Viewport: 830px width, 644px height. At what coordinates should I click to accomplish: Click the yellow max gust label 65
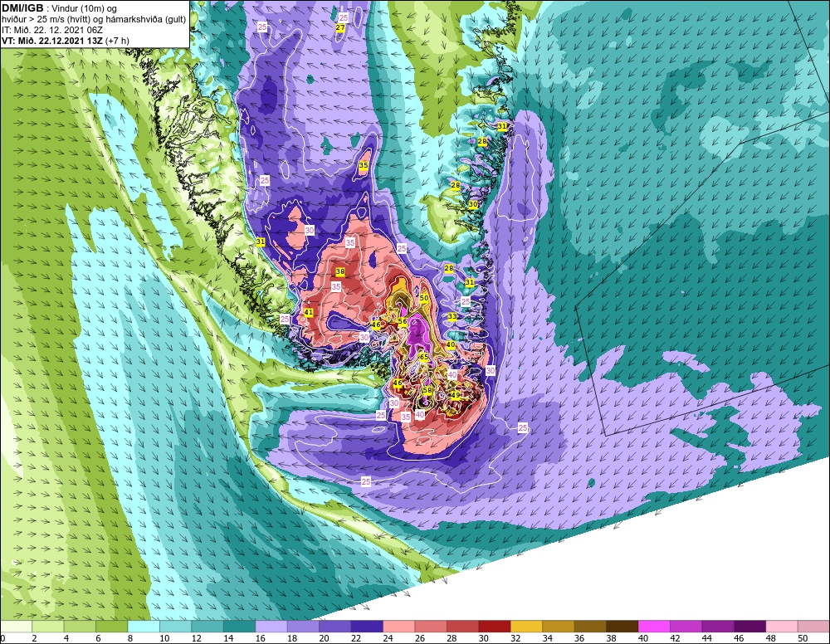point(424,357)
